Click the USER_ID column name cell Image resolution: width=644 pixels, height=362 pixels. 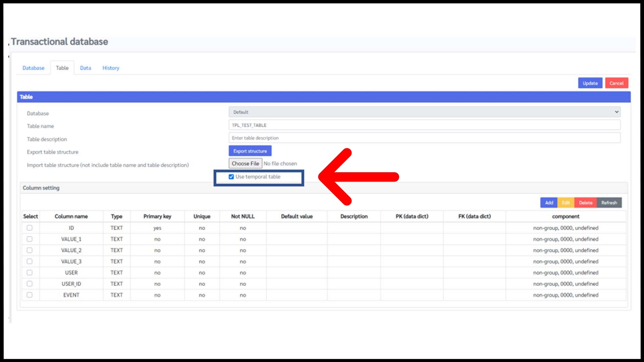tap(71, 284)
